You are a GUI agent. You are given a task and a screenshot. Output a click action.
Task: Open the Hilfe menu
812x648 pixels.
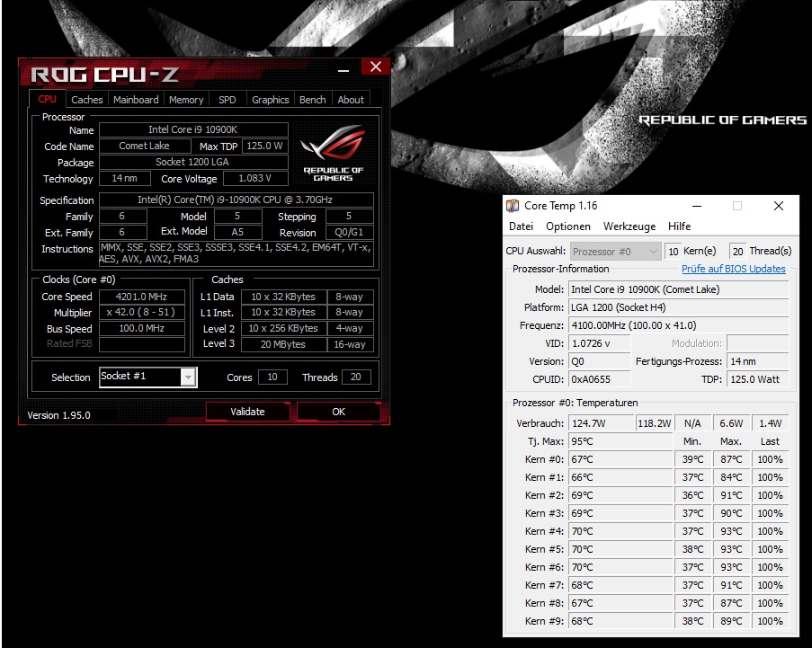coord(679,226)
